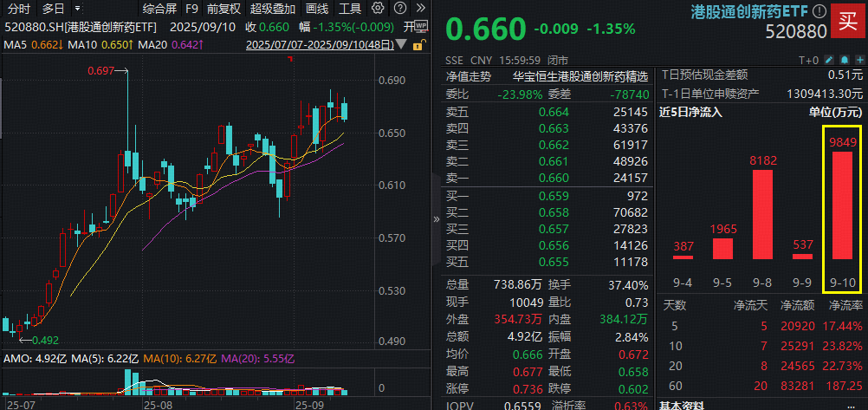Open the period dropdown arrow beside 多日
The image size is (868, 410).
click(x=76, y=10)
